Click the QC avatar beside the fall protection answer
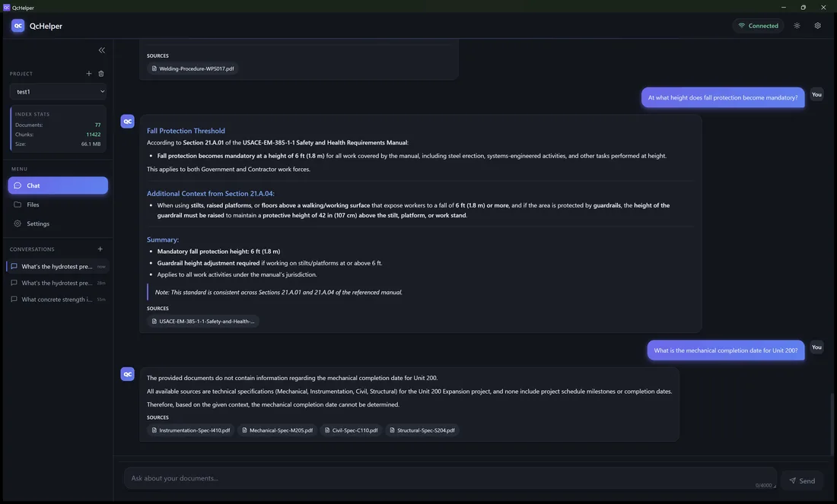 [x=128, y=122]
